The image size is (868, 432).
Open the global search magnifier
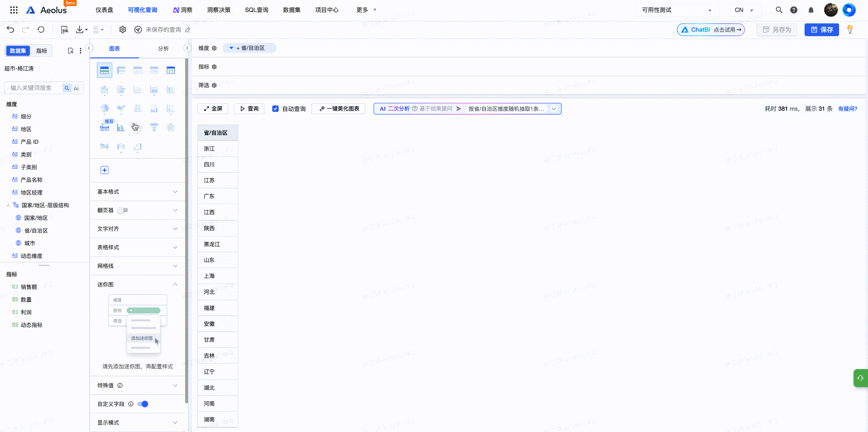point(779,10)
